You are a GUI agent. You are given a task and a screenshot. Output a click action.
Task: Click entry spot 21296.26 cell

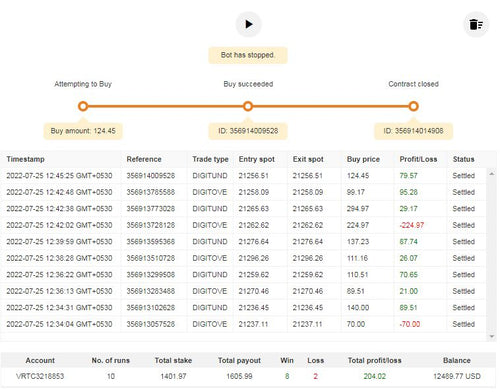tap(254, 258)
